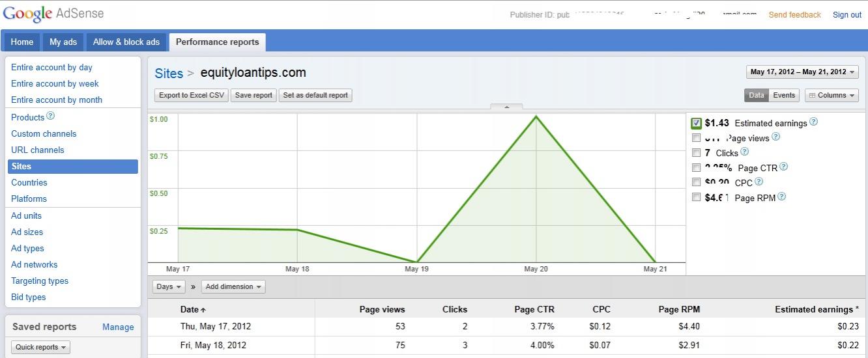Open help icon beside Page CTR

[783, 167]
